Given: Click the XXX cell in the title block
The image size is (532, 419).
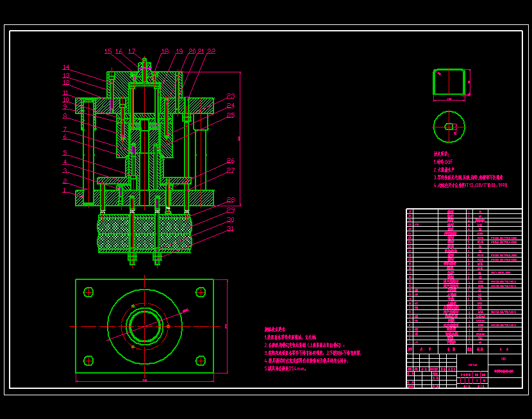Looking at the screenshot, I should coord(504,359).
